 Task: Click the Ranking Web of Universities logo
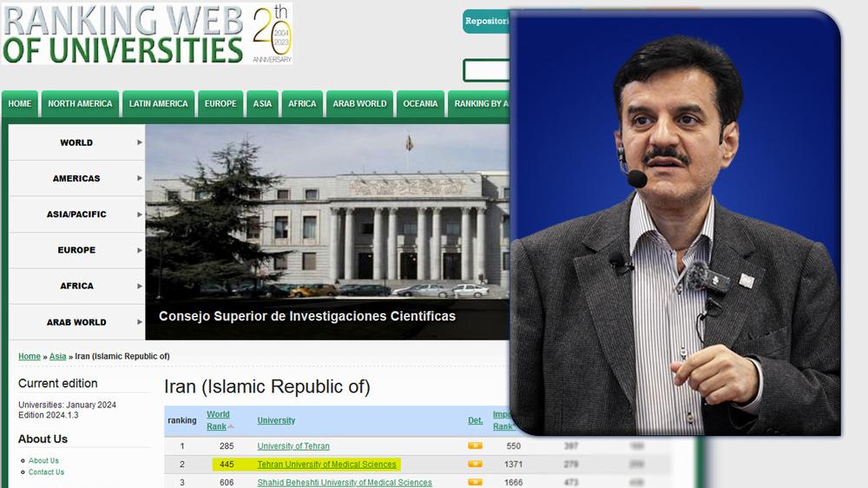[122, 33]
